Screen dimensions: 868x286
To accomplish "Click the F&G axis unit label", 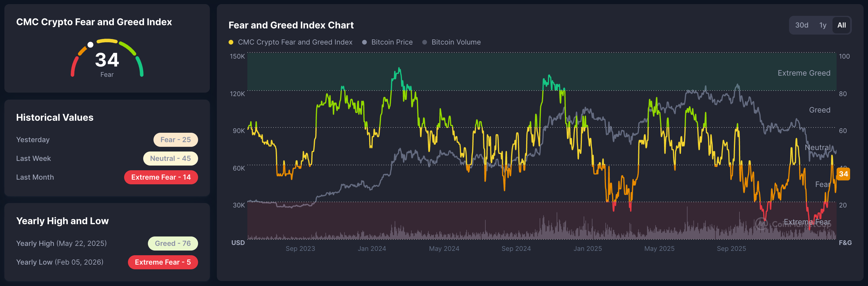I will (x=845, y=243).
